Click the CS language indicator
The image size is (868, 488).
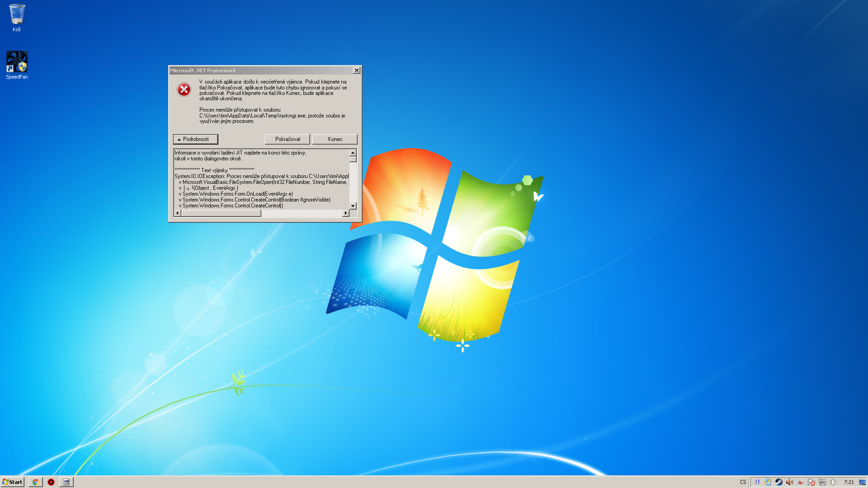(743, 482)
